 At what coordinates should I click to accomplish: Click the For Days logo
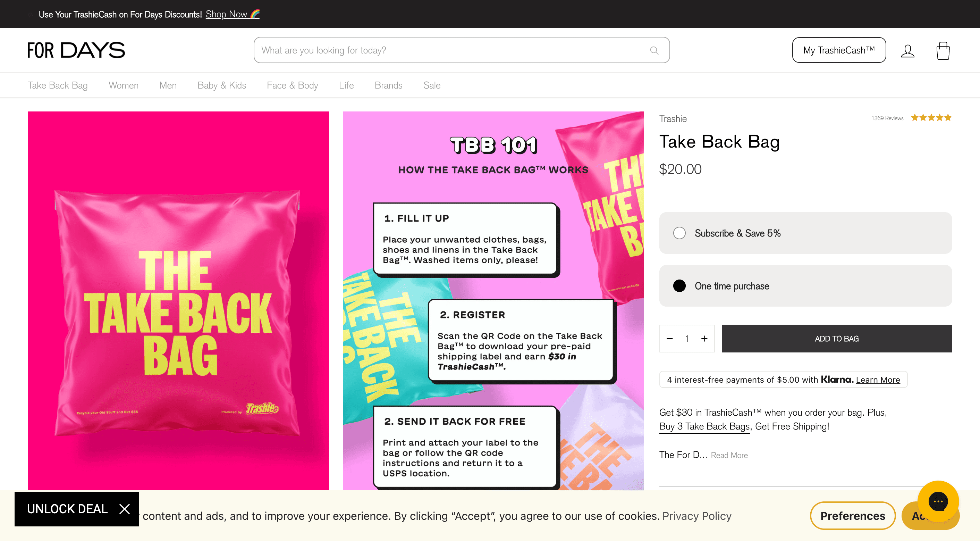(x=76, y=50)
